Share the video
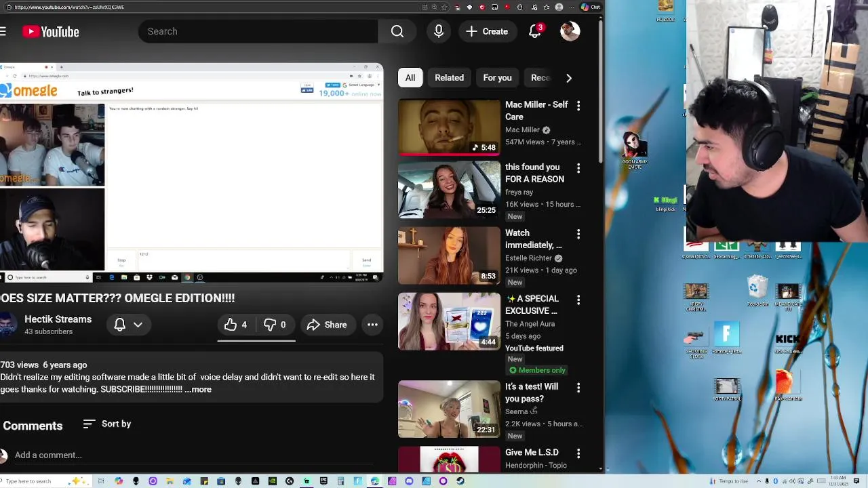 [327, 325]
